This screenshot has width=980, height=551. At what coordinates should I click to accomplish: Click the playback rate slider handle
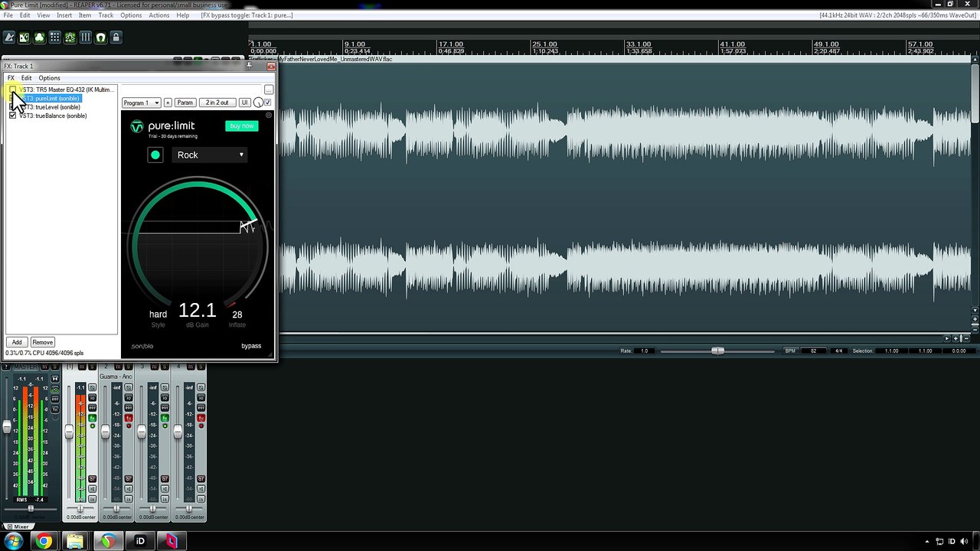click(717, 350)
